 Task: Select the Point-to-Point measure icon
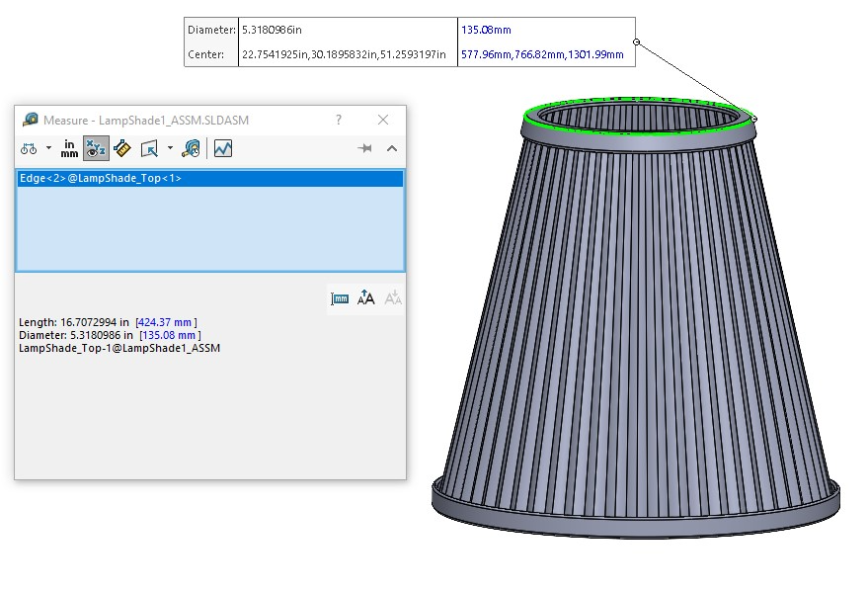click(121, 148)
